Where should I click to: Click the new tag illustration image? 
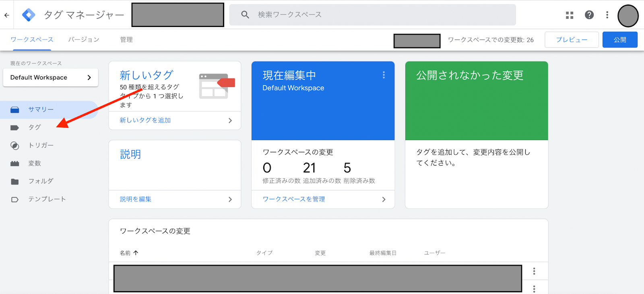217,86
